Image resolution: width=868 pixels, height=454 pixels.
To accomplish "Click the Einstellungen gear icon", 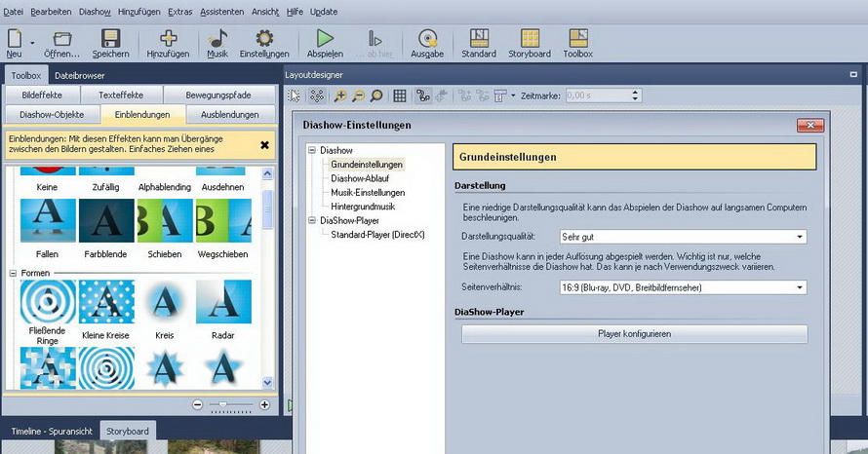I will coord(263,39).
